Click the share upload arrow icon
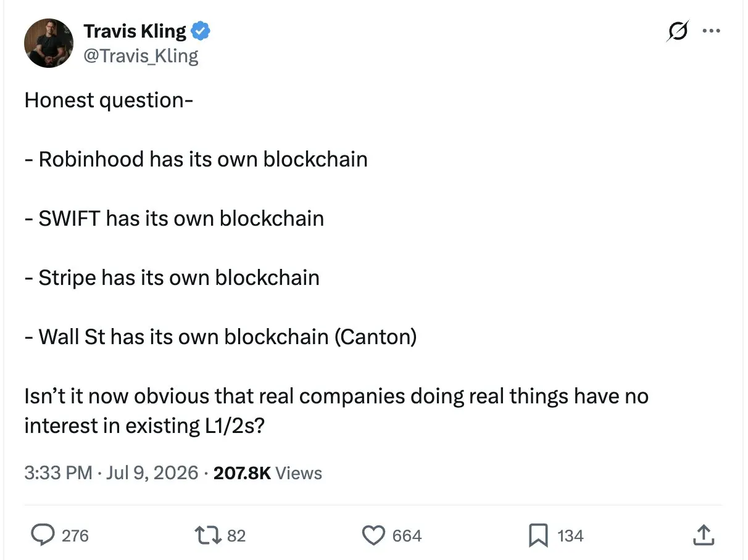 point(703,535)
